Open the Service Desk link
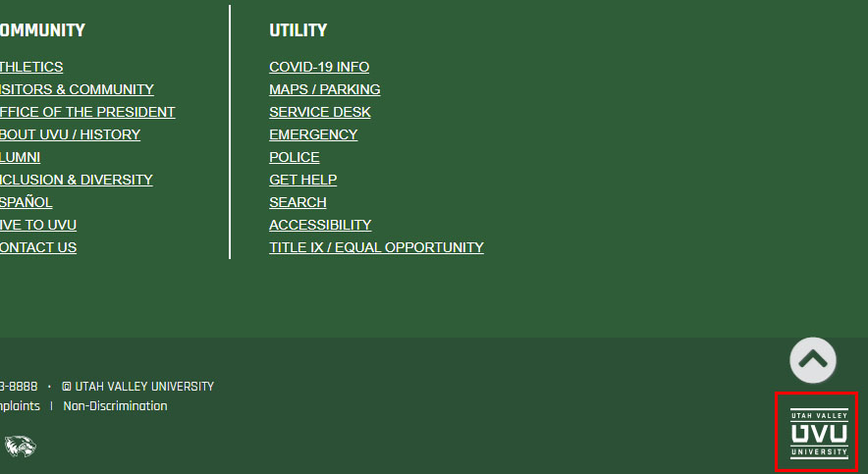 point(320,112)
